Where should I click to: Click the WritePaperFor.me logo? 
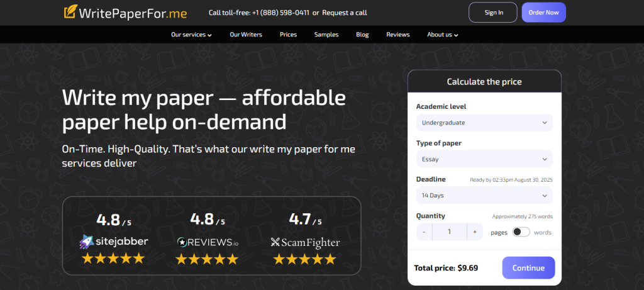point(125,13)
